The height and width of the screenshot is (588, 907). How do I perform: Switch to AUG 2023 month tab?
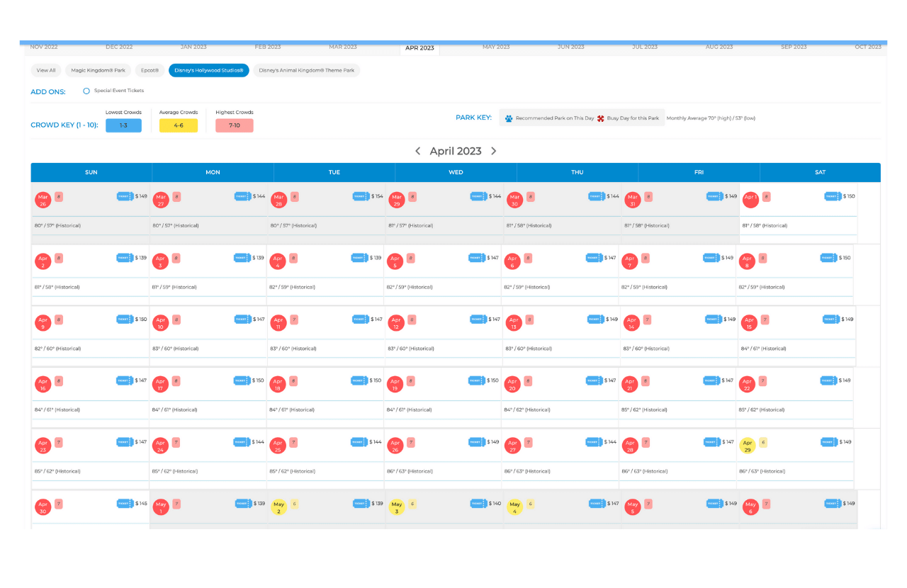pos(719,47)
